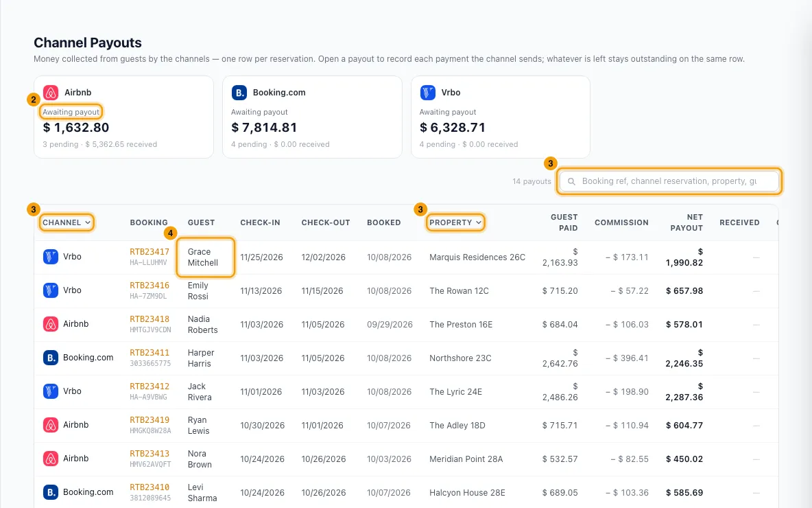812x508 pixels.
Task: Click check-in date 11/25/2026
Action: pos(261,257)
